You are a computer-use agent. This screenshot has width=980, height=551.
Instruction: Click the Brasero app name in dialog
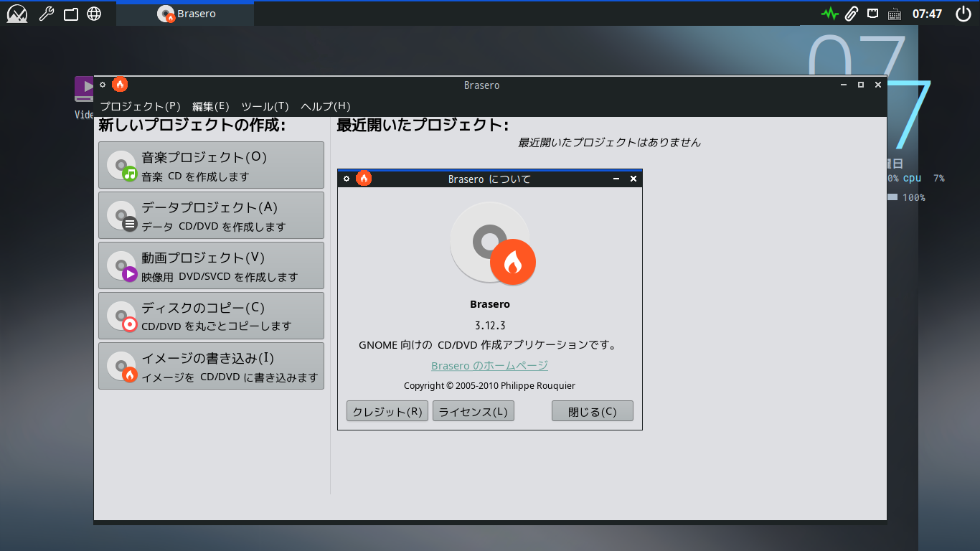[490, 304]
